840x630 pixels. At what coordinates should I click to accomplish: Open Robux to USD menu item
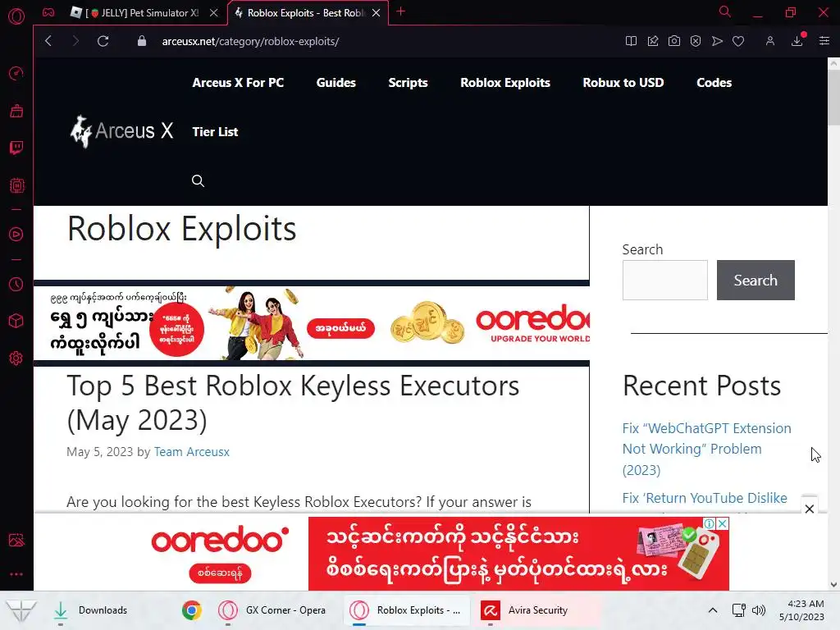point(623,83)
